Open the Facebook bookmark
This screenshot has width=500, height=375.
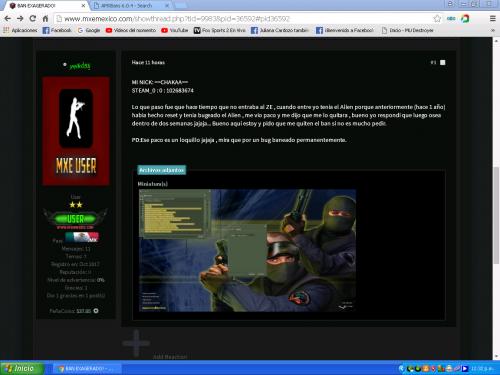tap(57, 30)
